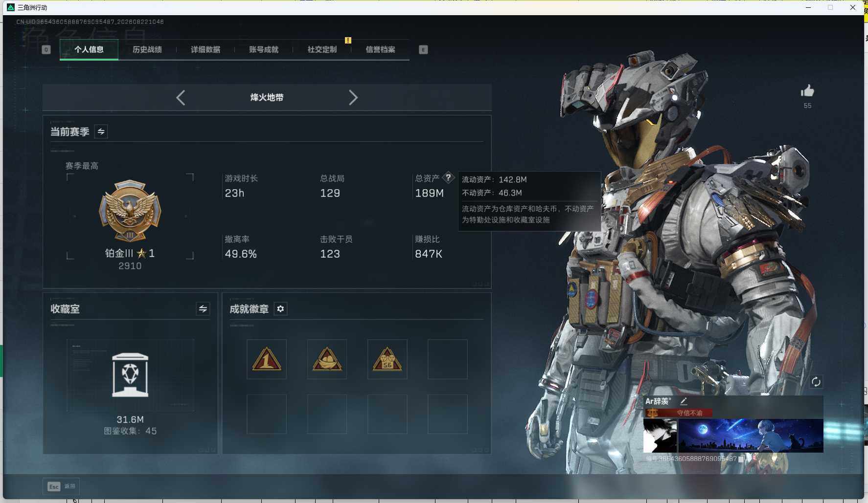The image size is (868, 503).
Task: Select the S6 triangle achievement badge
Action: [x=388, y=359]
